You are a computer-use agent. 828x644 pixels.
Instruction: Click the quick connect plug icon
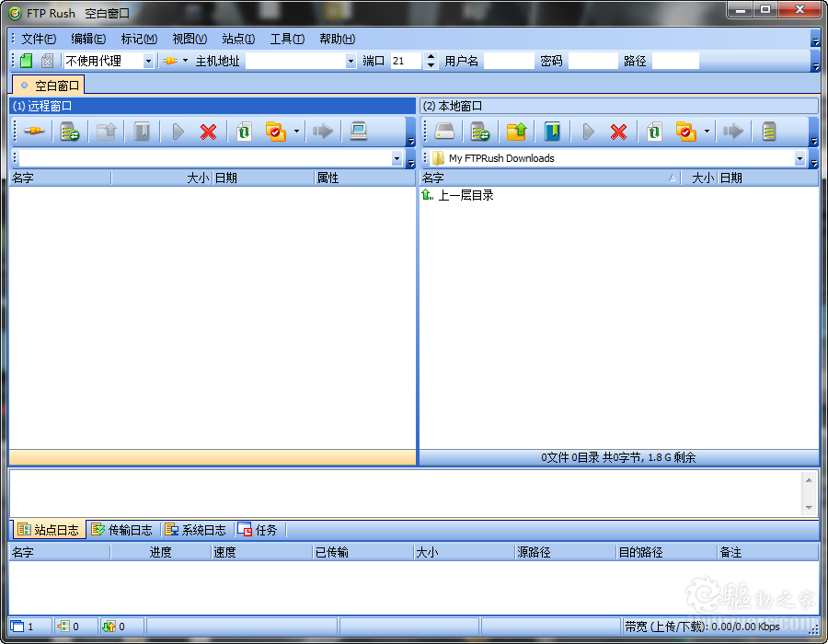click(170, 61)
